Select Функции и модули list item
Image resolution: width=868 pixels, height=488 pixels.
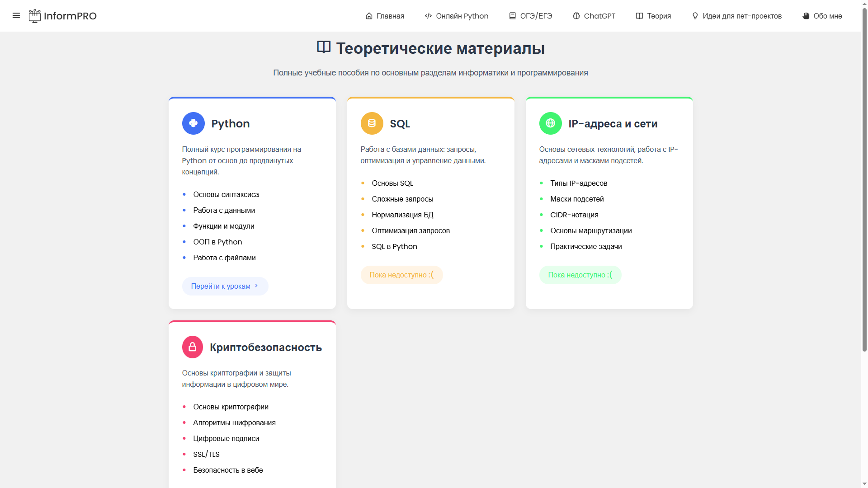click(224, 226)
